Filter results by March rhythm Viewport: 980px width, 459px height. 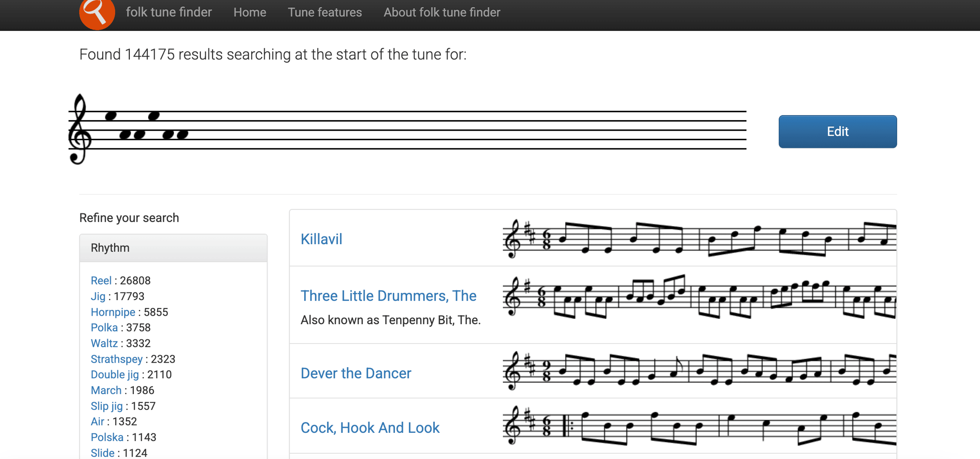106,390
